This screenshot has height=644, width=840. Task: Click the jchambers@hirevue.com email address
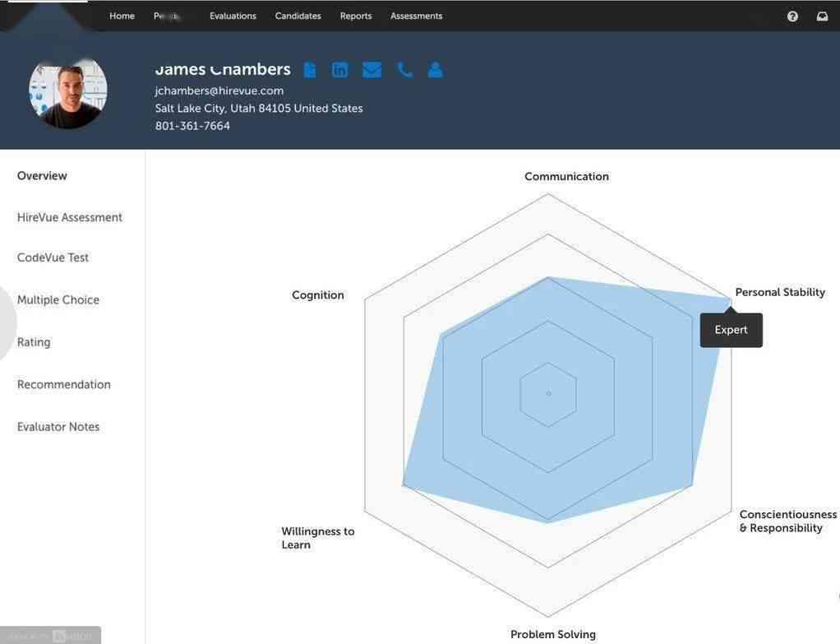[x=219, y=90]
